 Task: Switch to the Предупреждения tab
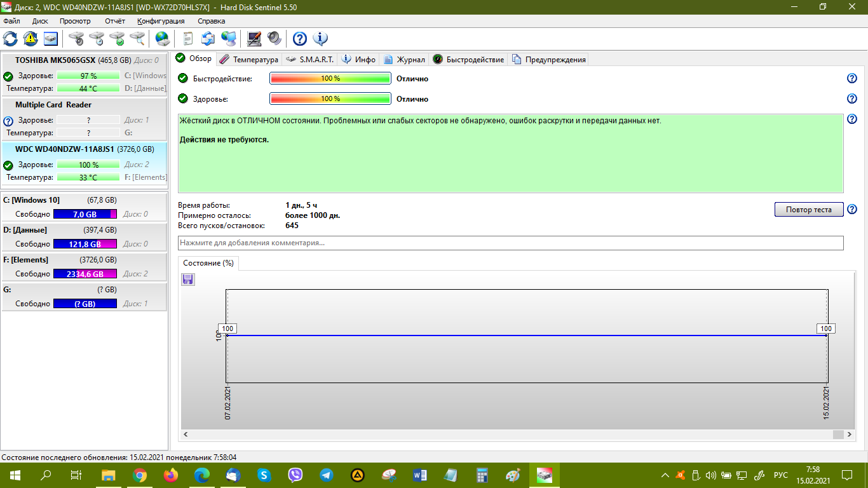548,59
